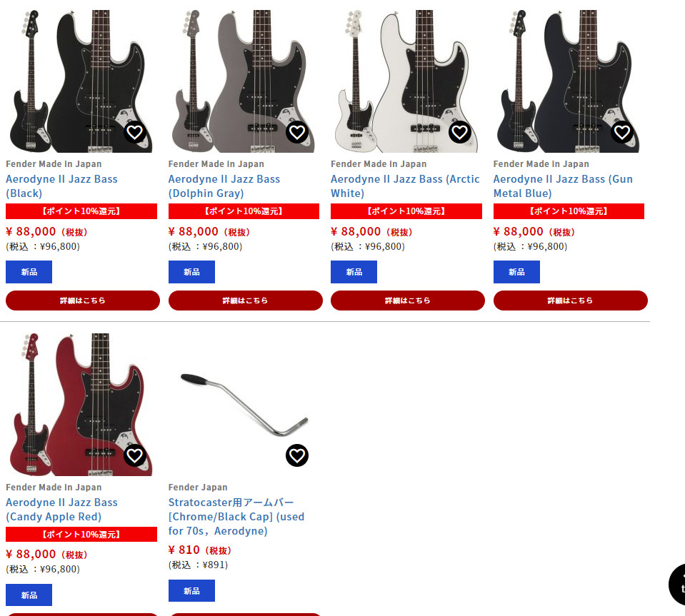Favorite the Black Aerodyne II Jazz Bass
Image resolution: width=685 pixels, height=616 pixels.
[134, 132]
